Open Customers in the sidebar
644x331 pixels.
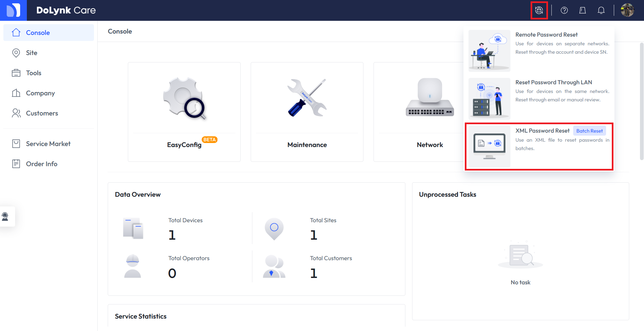[49, 113]
